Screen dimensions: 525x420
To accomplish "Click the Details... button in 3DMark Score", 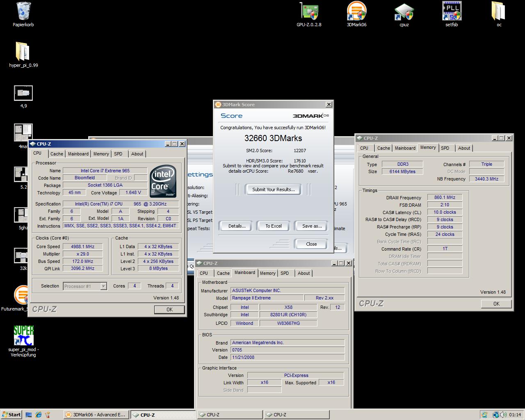I will 237,226.
